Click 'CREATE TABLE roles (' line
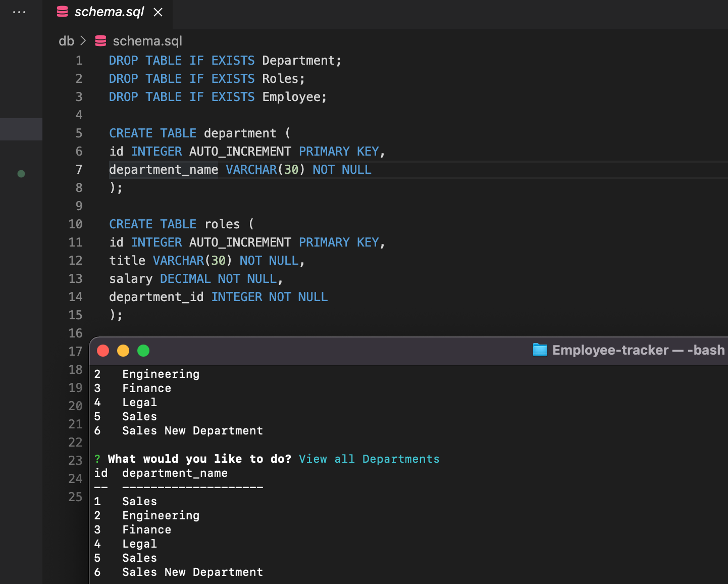Viewport: 728px width, 584px height. [182, 224]
